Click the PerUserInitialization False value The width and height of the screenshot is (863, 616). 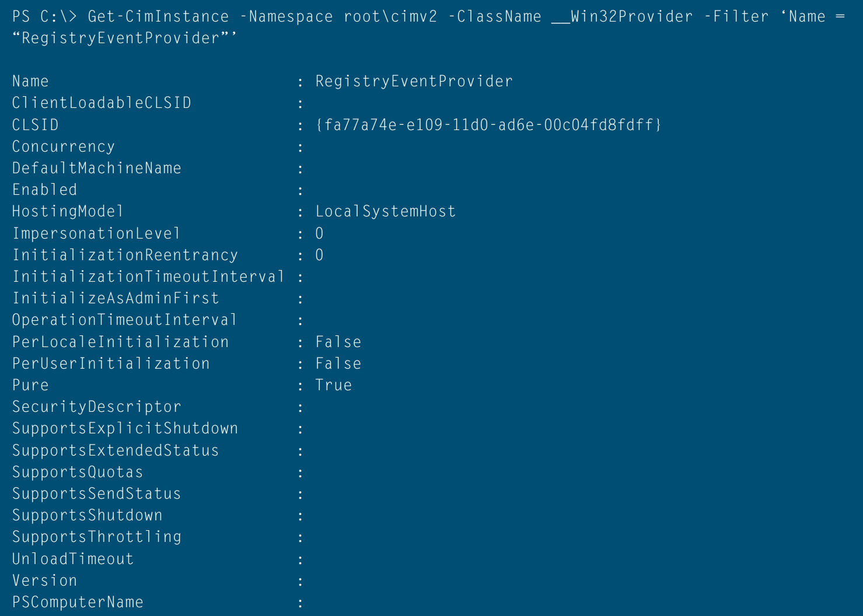click(x=338, y=363)
